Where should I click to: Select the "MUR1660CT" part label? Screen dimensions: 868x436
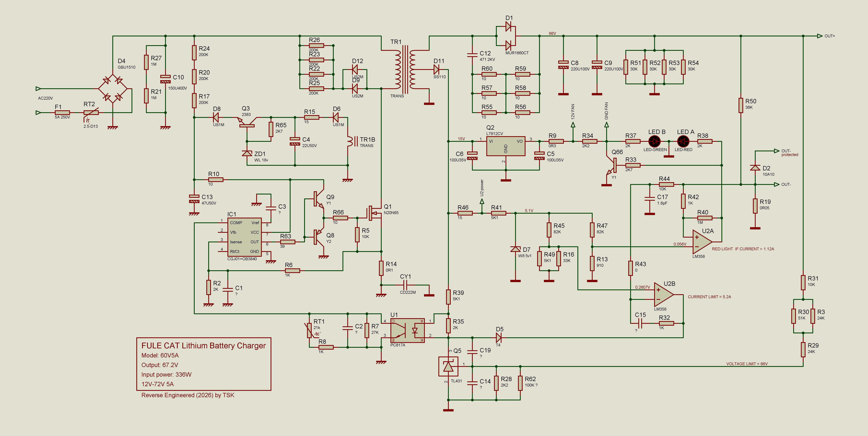pos(517,53)
